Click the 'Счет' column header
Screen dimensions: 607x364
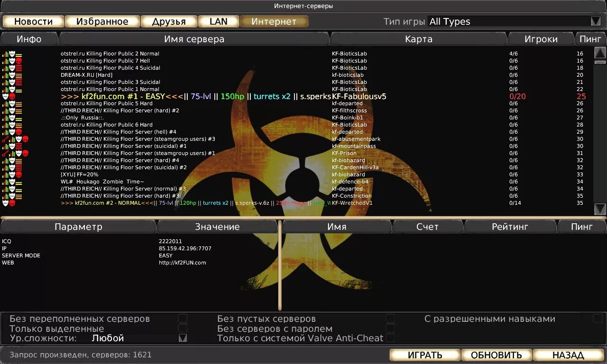pyautogui.click(x=427, y=227)
